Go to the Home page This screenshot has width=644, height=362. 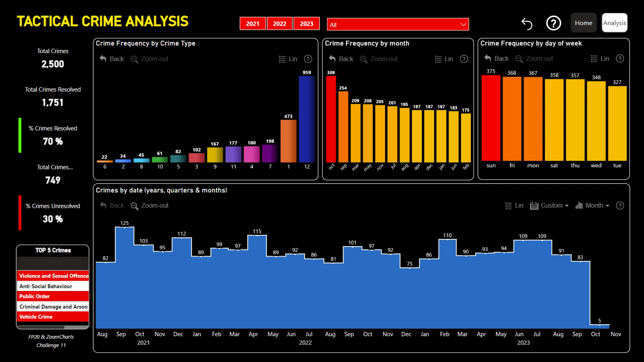(x=584, y=23)
